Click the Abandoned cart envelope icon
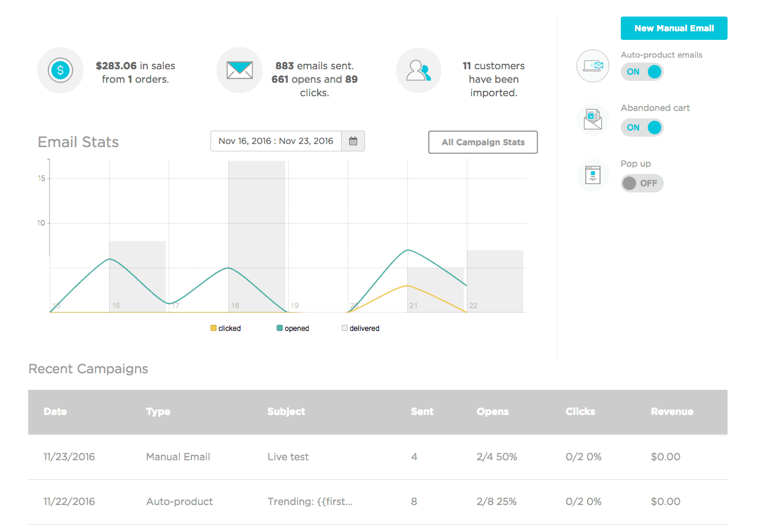Viewport: 757px width, 532px height. pos(593,119)
